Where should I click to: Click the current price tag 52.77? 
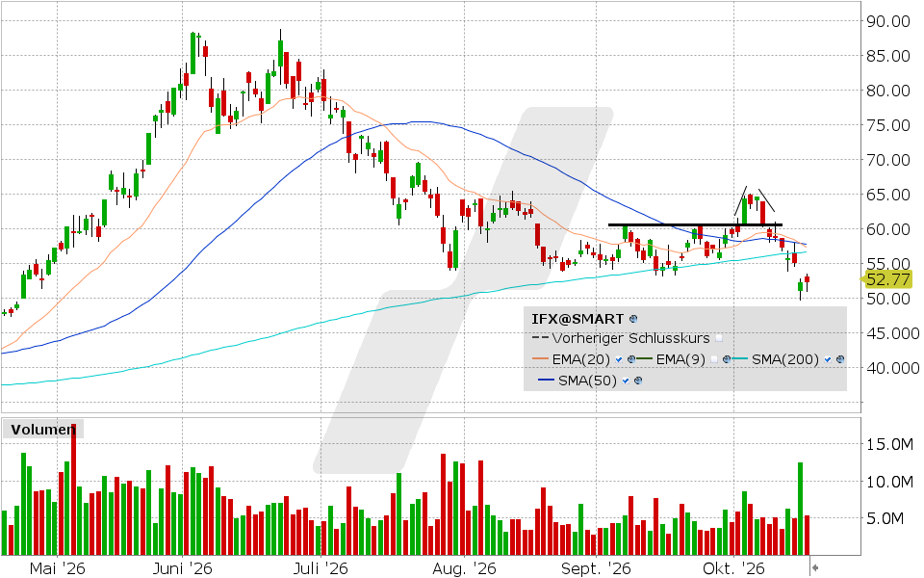[888, 279]
